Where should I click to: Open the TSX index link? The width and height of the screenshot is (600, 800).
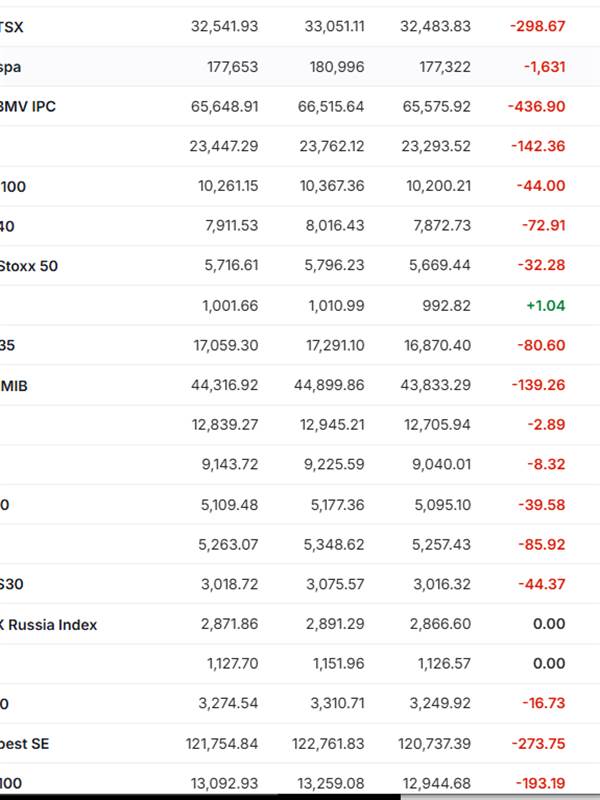11,27
